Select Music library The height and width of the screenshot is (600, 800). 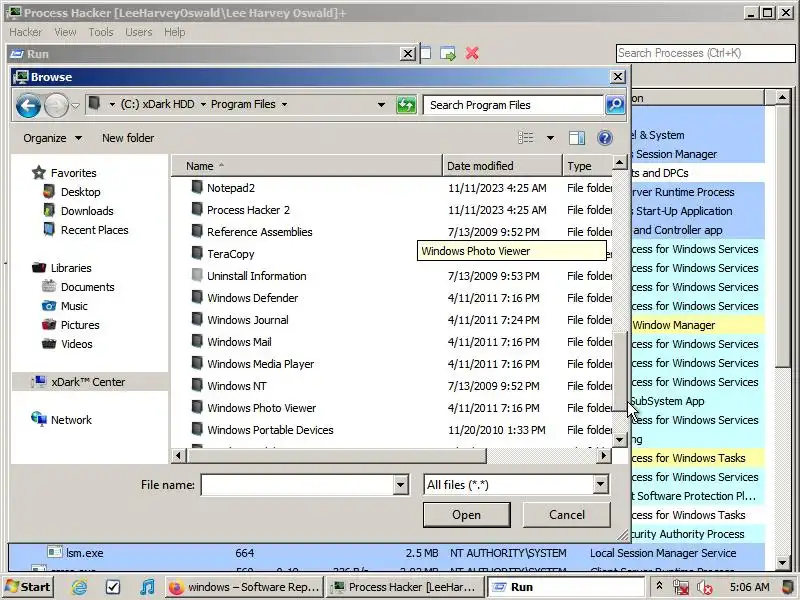point(73,306)
